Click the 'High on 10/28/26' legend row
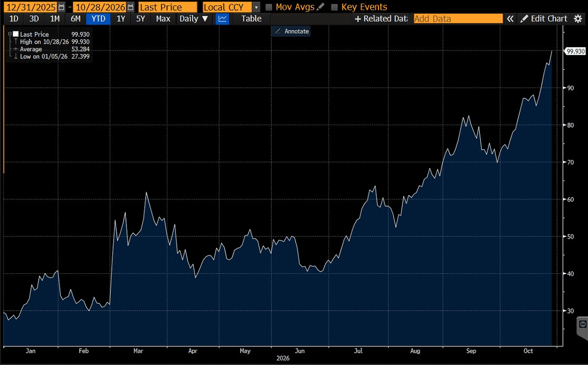Screen dimensions: 588x365 52,42
